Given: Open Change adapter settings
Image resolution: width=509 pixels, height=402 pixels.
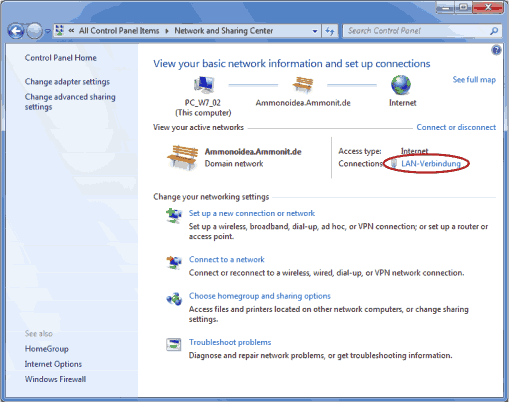Looking at the screenshot, I should coord(67,82).
